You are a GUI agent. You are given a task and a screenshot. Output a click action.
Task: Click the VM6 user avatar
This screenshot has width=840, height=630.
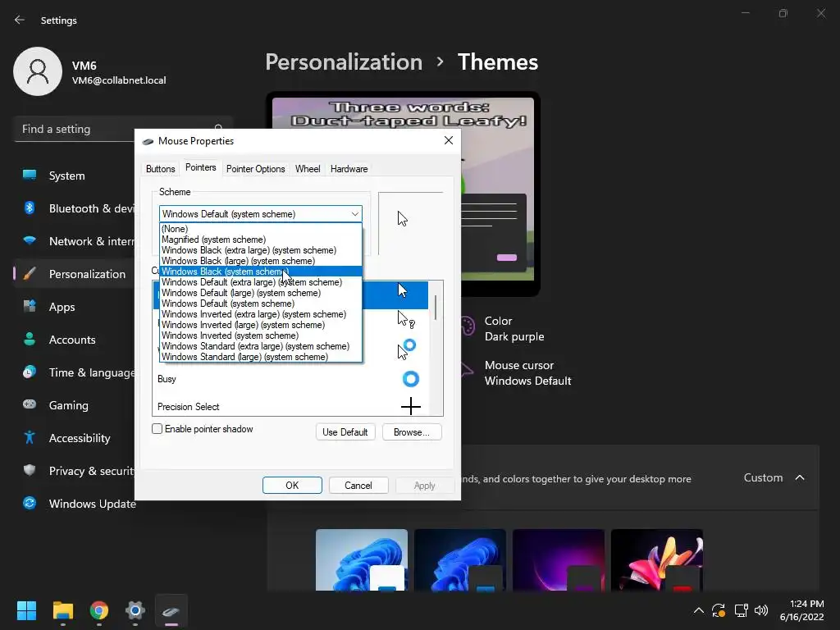[38, 72]
